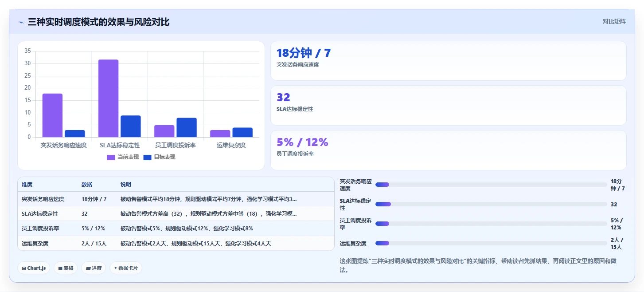Click the Chart.js chip
Image resolution: width=644 pixels, height=292 pixels.
(34, 268)
